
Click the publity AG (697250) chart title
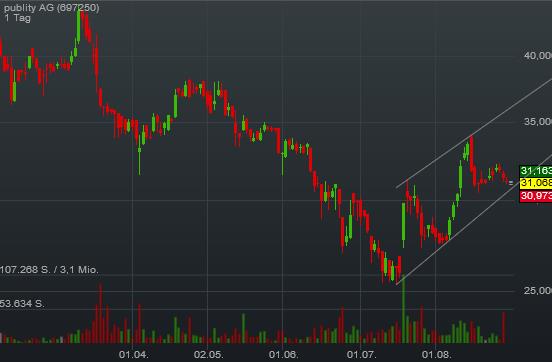(x=51, y=7)
